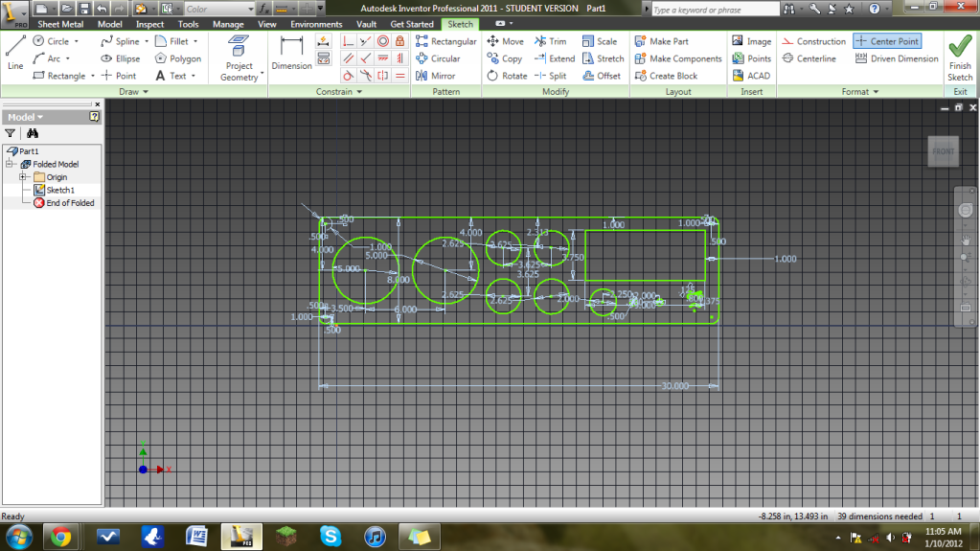Screen dimensions: 980x551
Task: Open the Rectangle tool dropdown arrow
Action: pos(93,76)
